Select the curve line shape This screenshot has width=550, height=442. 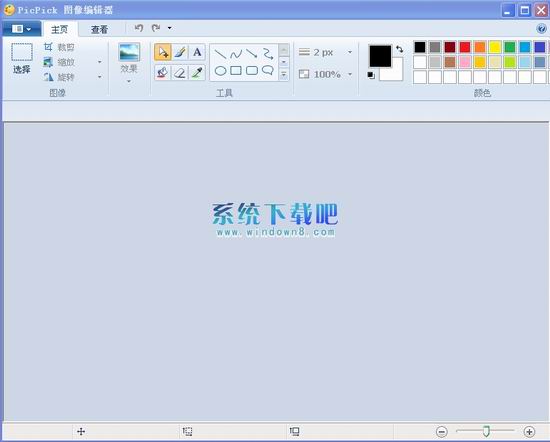click(x=236, y=54)
